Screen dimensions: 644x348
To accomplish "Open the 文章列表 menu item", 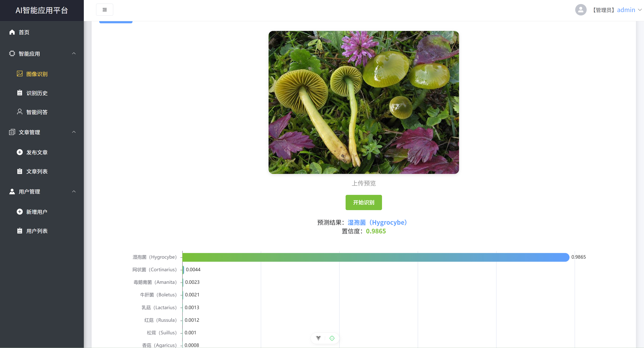I will 37,171.
